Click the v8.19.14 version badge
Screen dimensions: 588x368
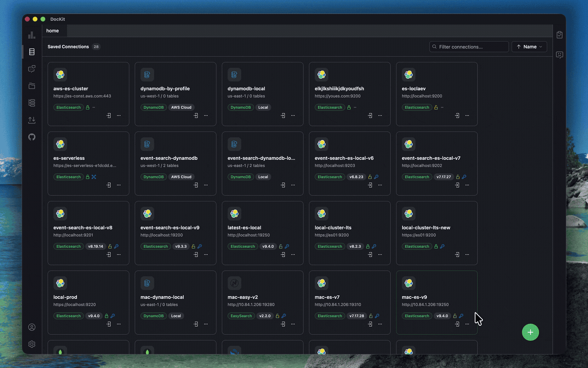click(95, 246)
